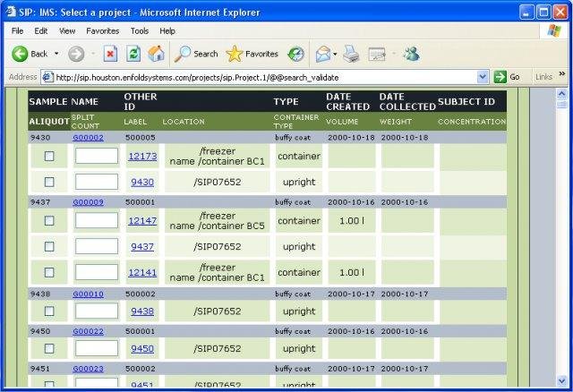This screenshot has height=392, width=573.
Task: Select the checkbox next to label 9438
Action: point(49,311)
